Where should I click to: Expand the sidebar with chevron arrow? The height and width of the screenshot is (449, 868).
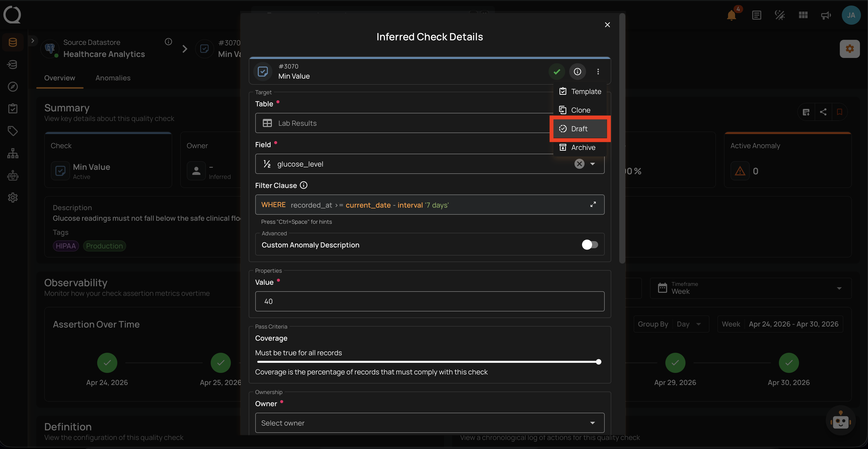(32, 41)
